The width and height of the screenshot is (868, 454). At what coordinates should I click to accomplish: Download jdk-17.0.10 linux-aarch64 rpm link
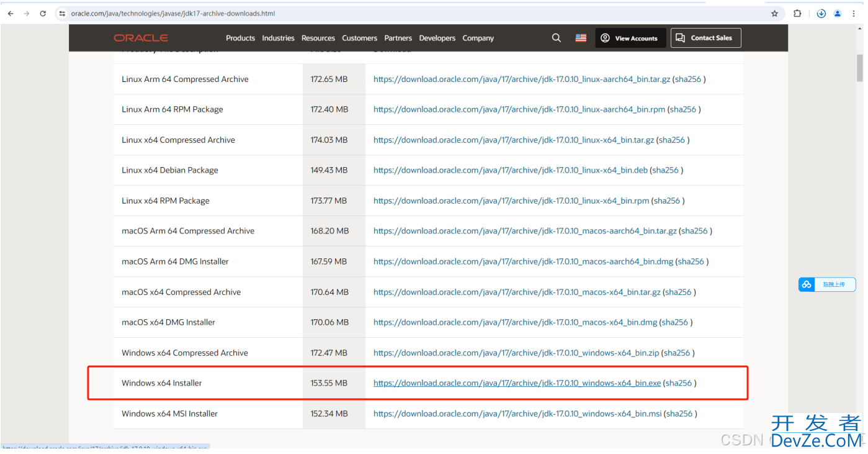pyautogui.click(x=519, y=109)
